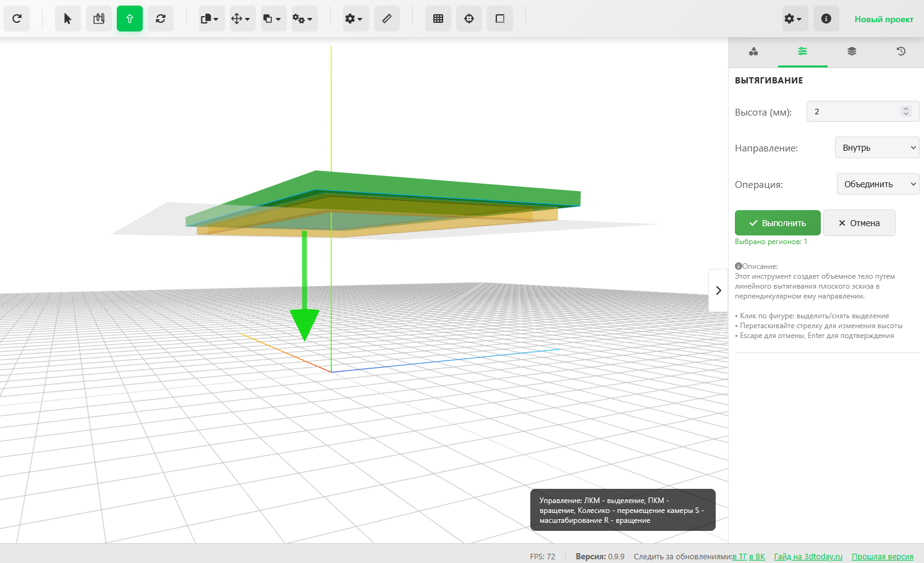Image resolution: width=924 pixels, height=563 pixels.
Task: Click the green extrude arrow tool
Action: 130,19
